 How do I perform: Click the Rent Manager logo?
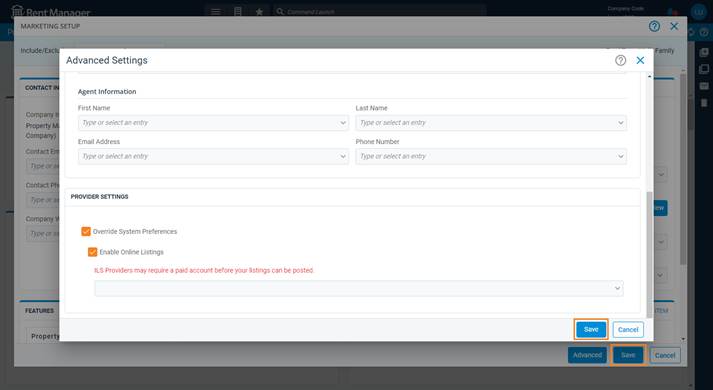(50, 11)
